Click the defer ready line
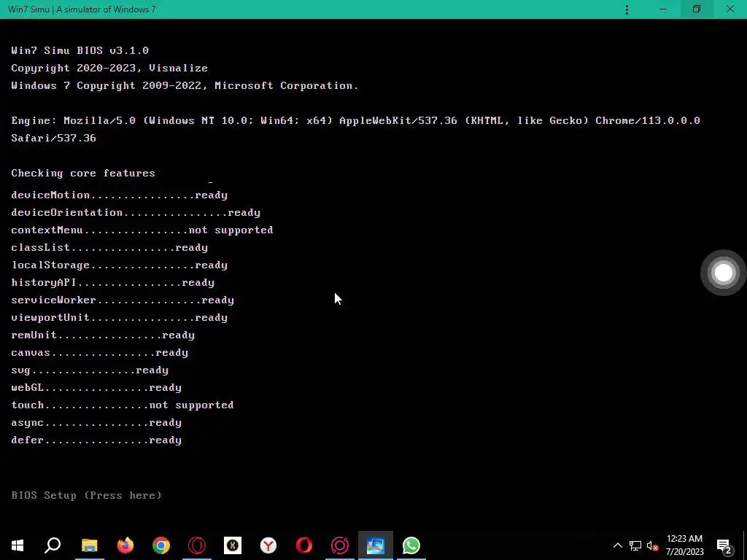Image resolution: width=747 pixels, height=560 pixels. 96,440
